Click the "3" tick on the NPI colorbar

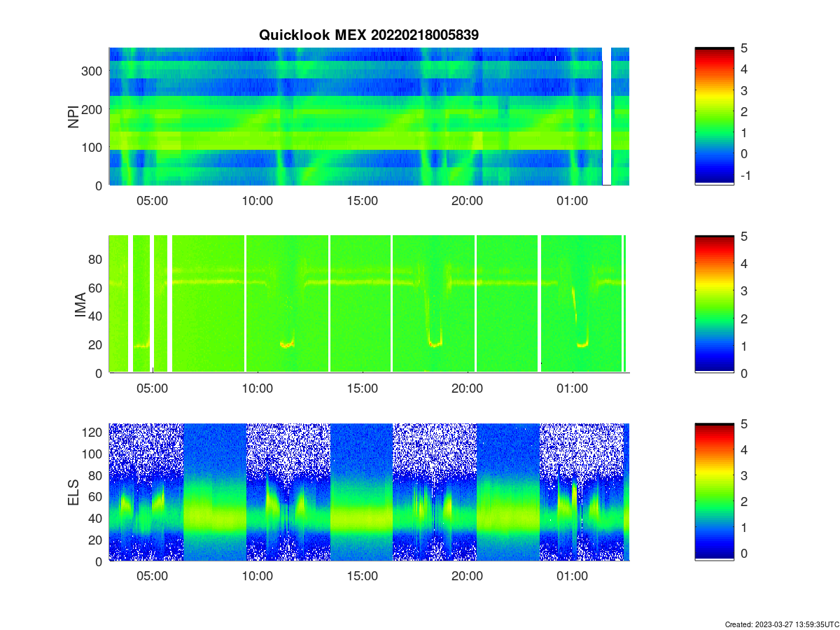[x=745, y=90]
